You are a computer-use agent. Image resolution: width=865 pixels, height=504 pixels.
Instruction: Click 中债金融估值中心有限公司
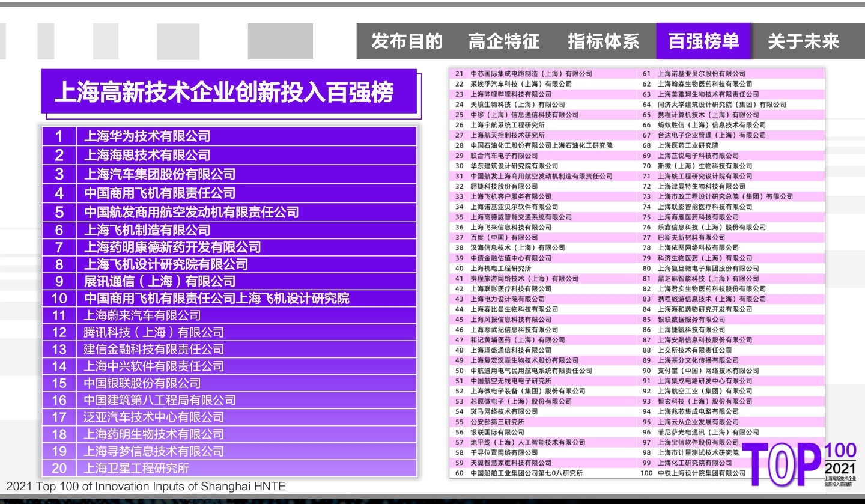(x=511, y=258)
